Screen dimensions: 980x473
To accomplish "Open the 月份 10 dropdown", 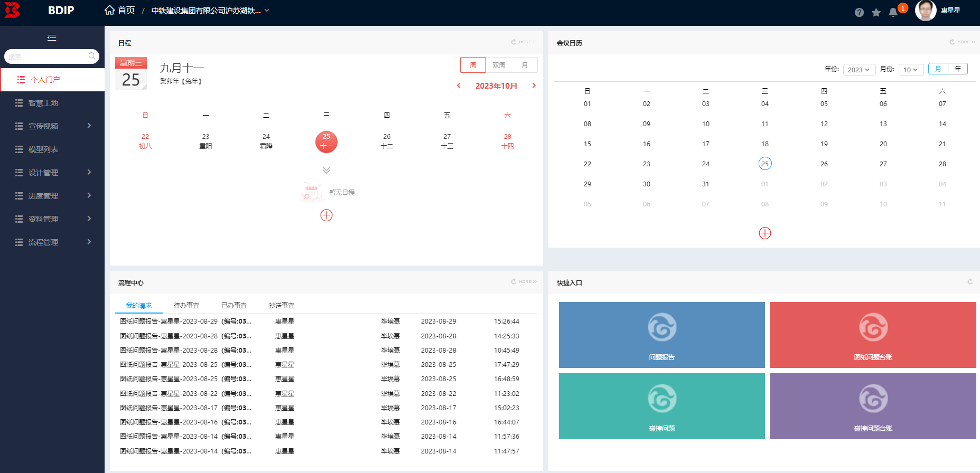I will pos(910,70).
